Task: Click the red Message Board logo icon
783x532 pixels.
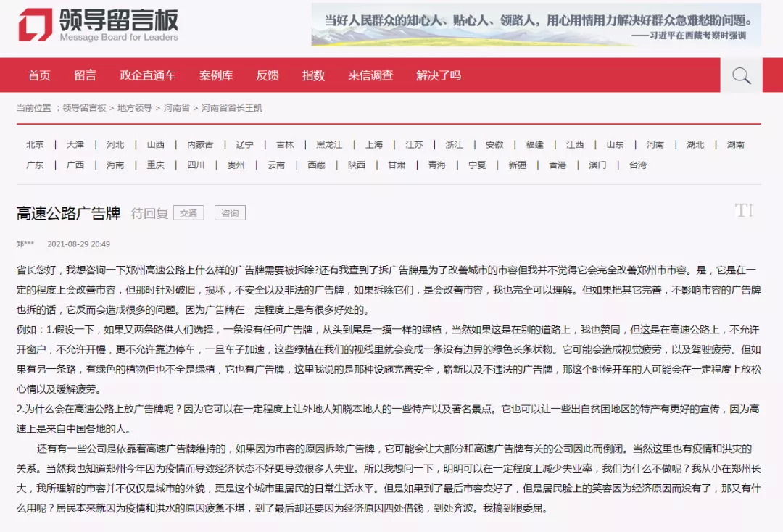Action: 35,24
